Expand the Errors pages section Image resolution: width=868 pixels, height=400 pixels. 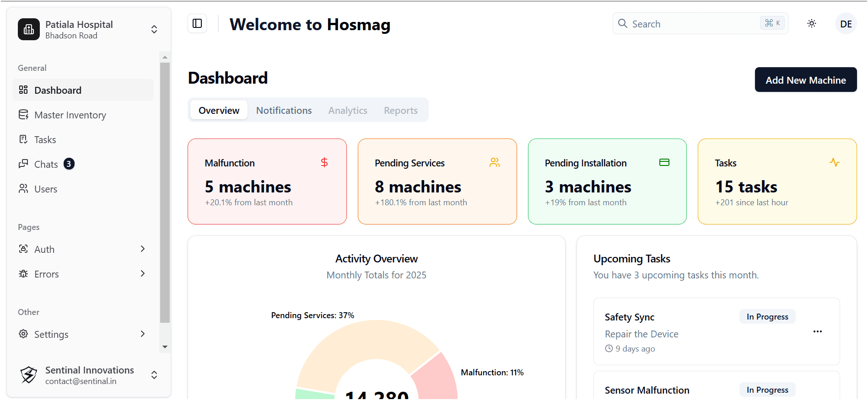click(83, 274)
